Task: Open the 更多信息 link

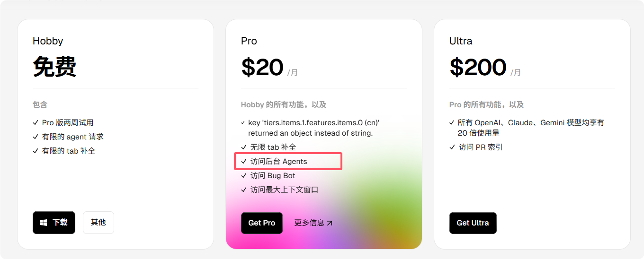Action: click(313, 223)
